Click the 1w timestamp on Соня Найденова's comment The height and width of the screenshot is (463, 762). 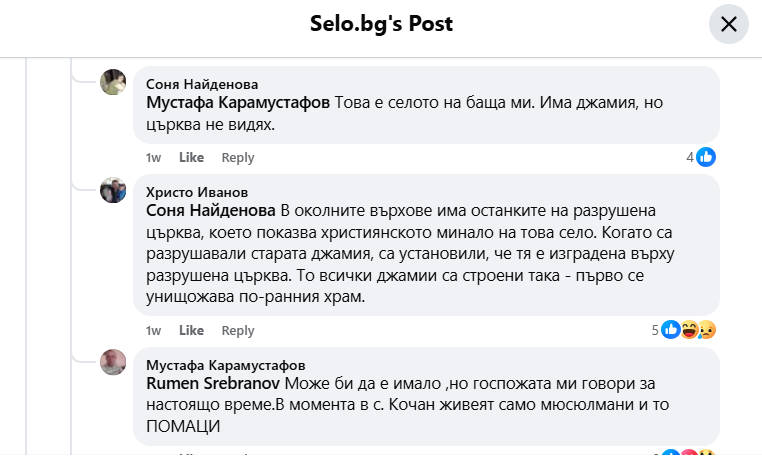tap(153, 158)
